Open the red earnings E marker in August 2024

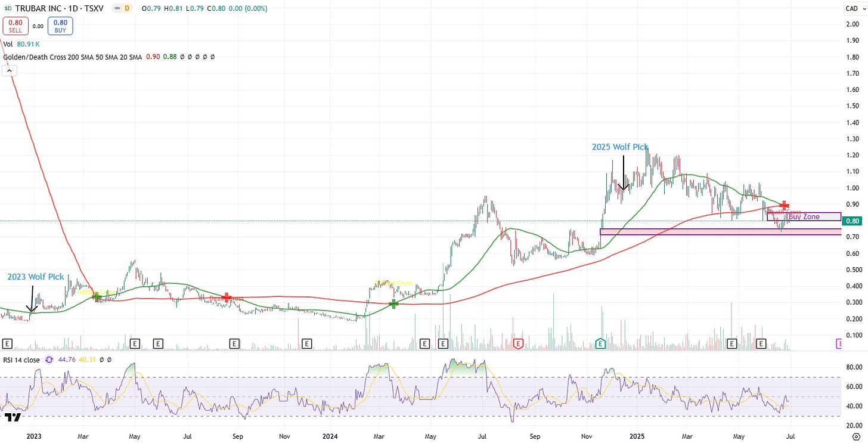[x=518, y=343]
